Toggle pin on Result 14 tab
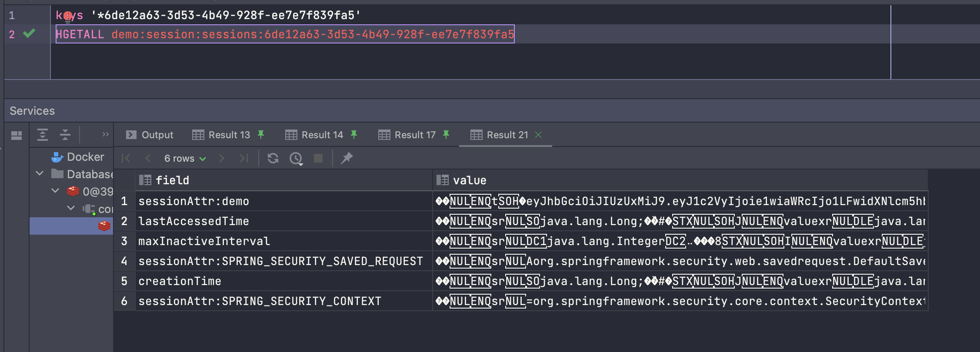The image size is (980, 352). click(354, 135)
